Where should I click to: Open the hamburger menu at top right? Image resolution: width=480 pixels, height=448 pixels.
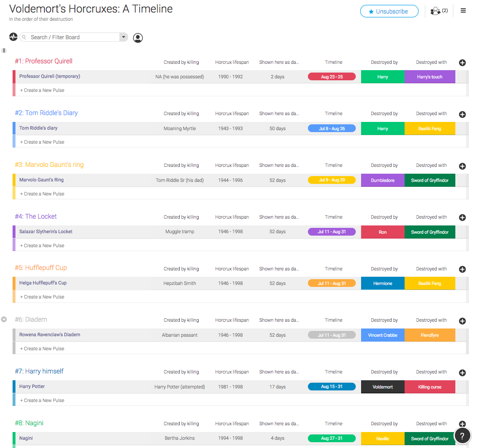pos(463,11)
